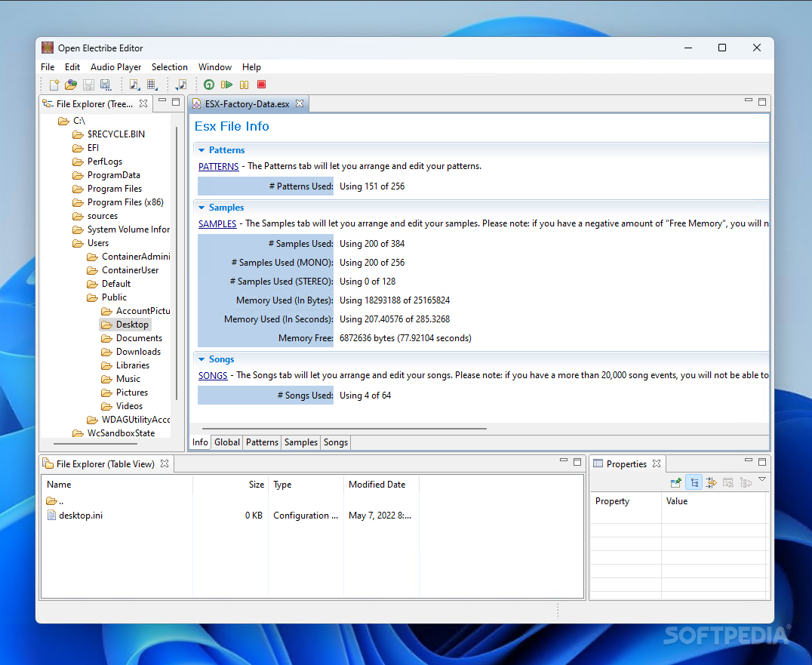
Task: Maximize the File Explorer Tree panel
Action: (x=176, y=102)
